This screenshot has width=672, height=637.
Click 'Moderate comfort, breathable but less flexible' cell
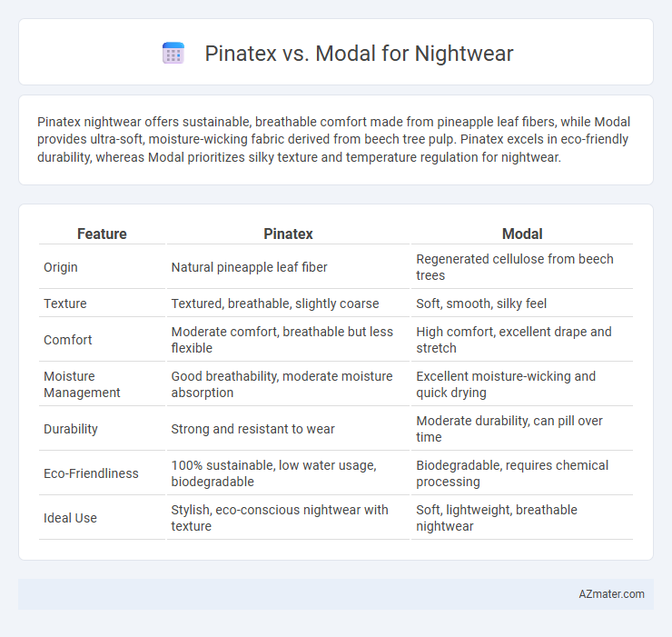coord(288,340)
